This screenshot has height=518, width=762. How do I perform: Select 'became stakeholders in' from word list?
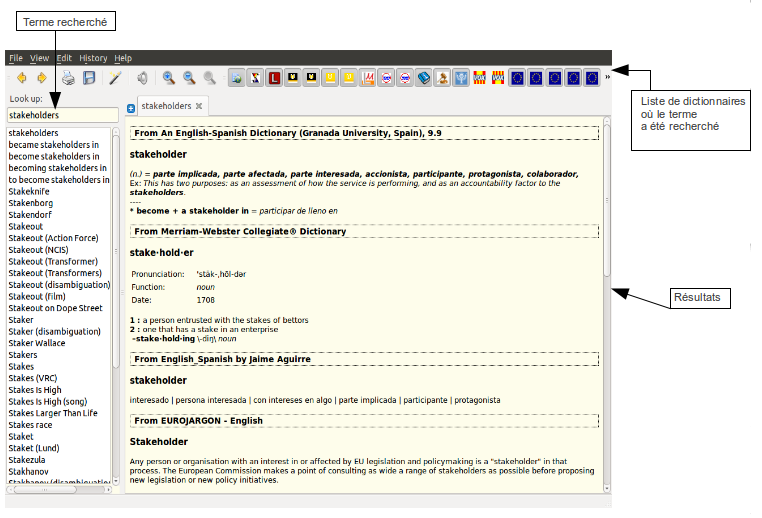point(53,145)
